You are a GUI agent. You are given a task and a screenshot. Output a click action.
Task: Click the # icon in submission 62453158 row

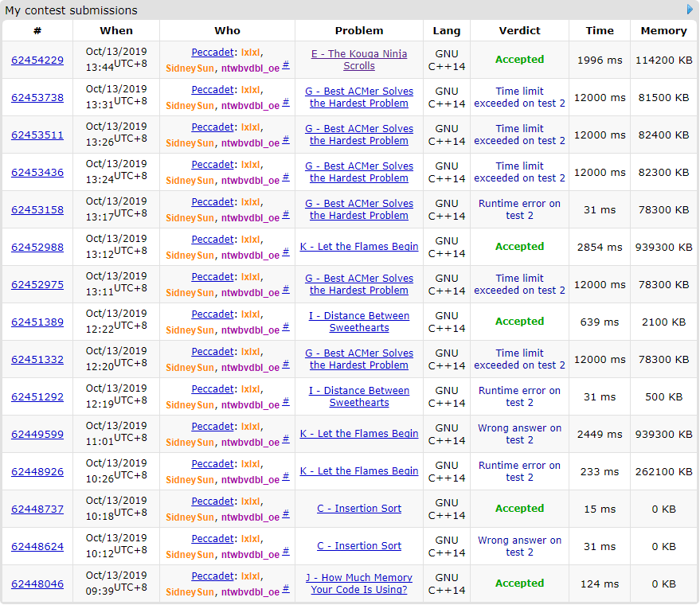click(x=286, y=215)
